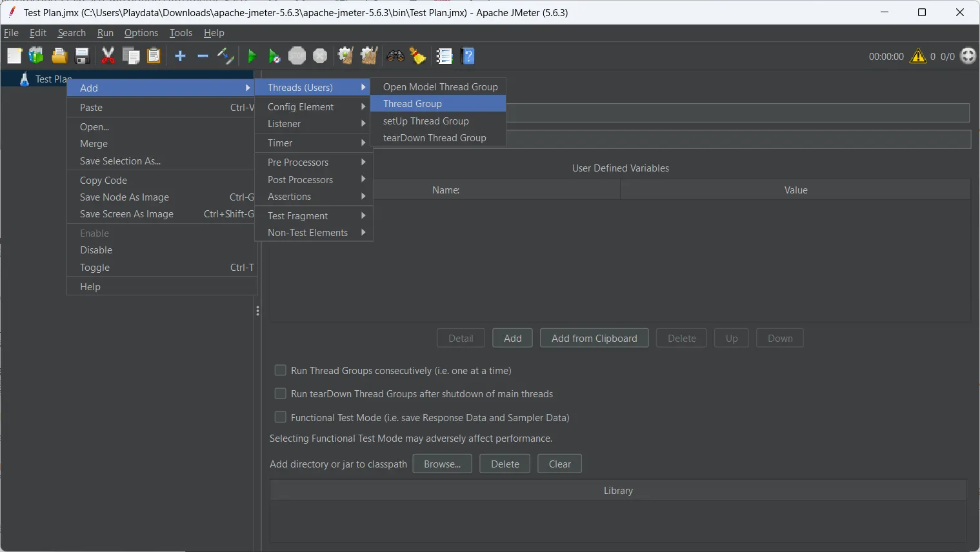980x552 pixels.
Task: Click the Stop test toolbar icon
Action: tap(297, 56)
